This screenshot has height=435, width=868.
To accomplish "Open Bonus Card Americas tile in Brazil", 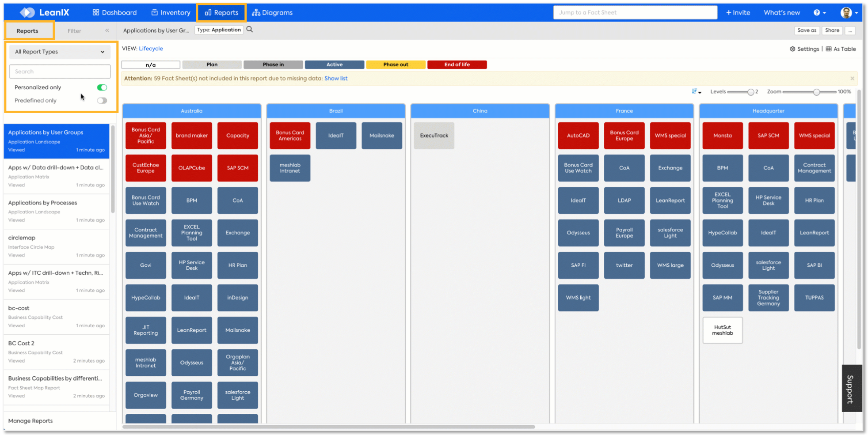I will tap(290, 136).
